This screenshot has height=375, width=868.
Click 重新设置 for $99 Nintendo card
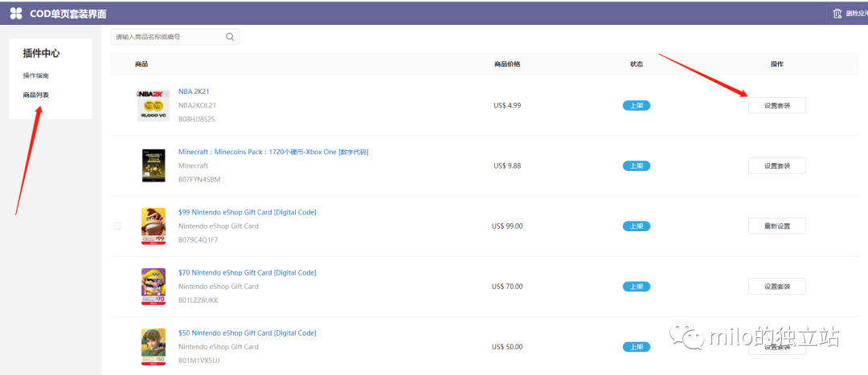click(x=776, y=226)
